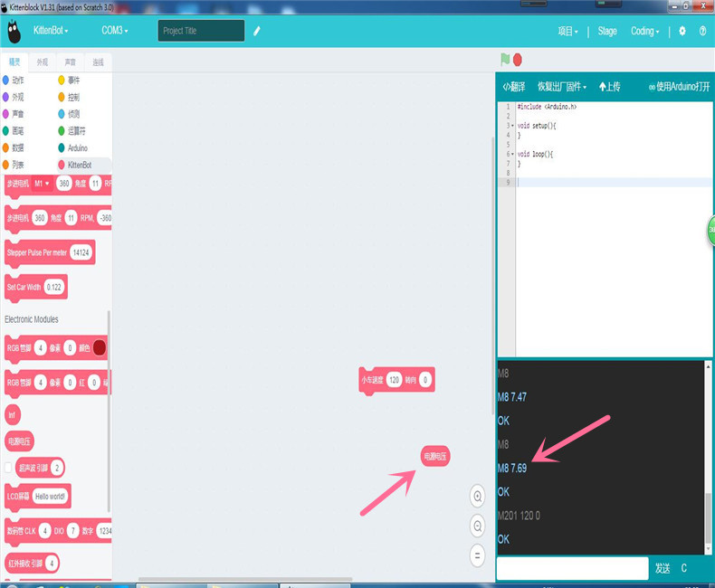This screenshot has height=588, width=715.
Task: Click the help question mark icon
Action: tap(702, 31)
